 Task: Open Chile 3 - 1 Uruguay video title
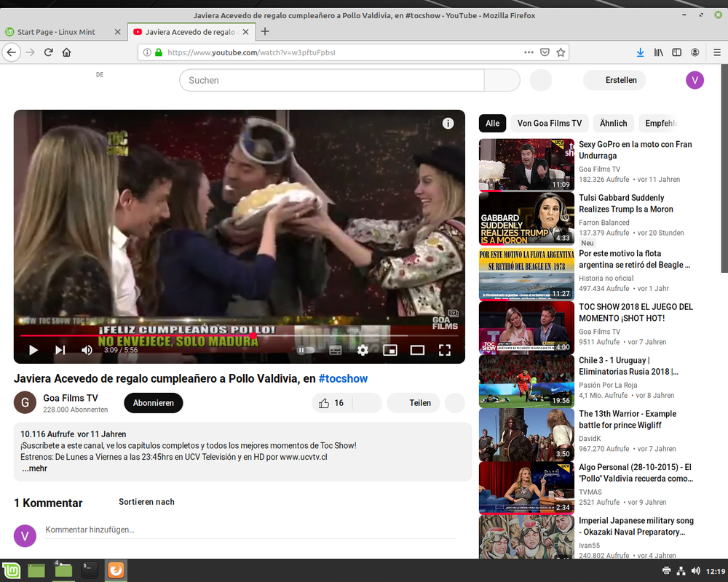pyautogui.click(x=629, y=366)
